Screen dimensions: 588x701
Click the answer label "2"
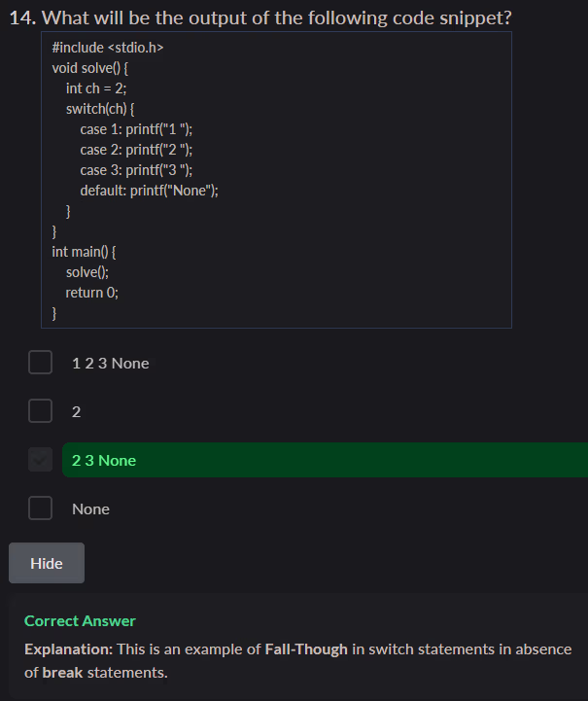[x=76, y=411]
